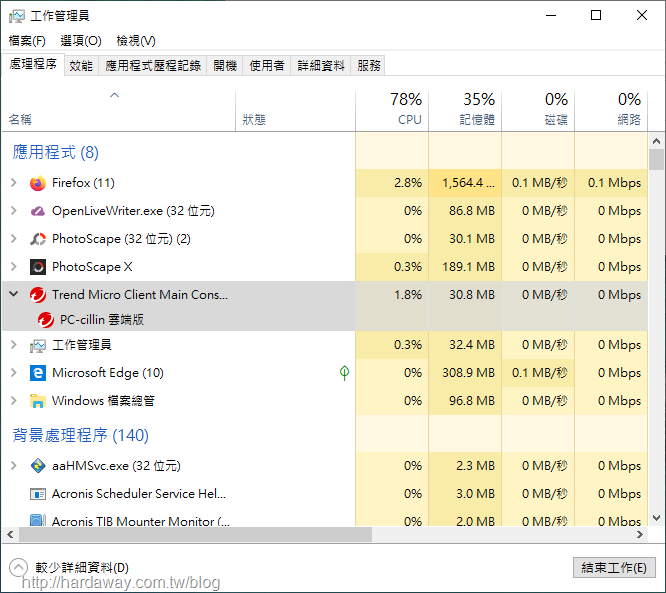Click the vertical scrollbar up arrow
This screenshot has height=593, width=666.
coord(656,141)
